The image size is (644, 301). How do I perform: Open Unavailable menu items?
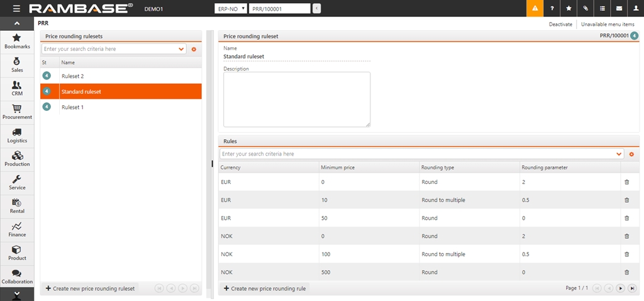(608, 25)
